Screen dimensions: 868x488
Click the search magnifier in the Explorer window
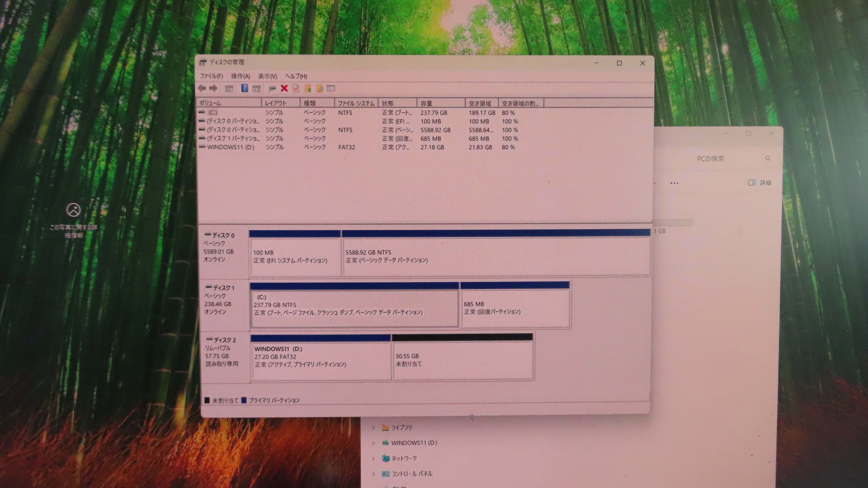click(768, 158)
